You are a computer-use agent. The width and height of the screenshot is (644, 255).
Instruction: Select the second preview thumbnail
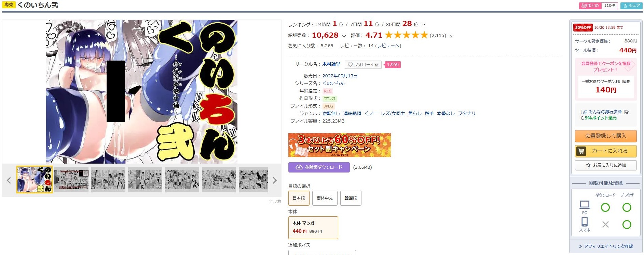(71, 180)
